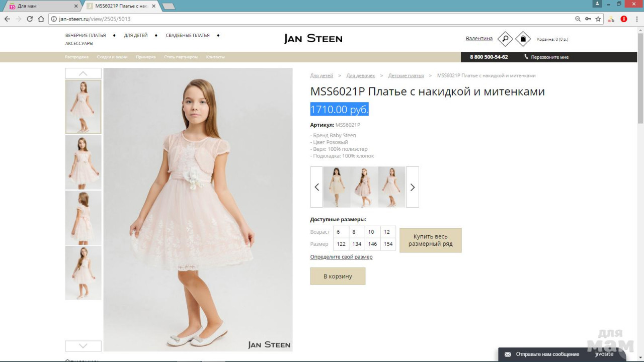Select the second dress thumbnail in left column
This screenshot has height=362, width=644.
pos(83,162)
